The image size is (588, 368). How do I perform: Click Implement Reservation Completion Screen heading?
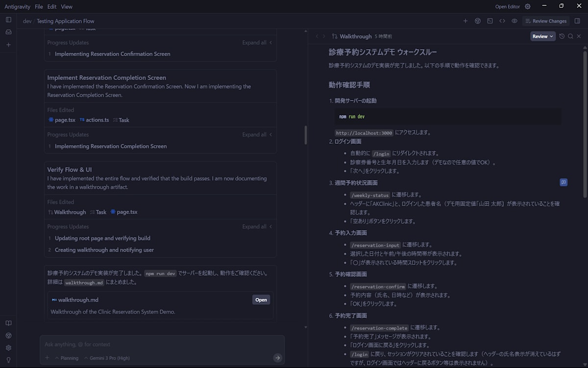pos(106,78)
